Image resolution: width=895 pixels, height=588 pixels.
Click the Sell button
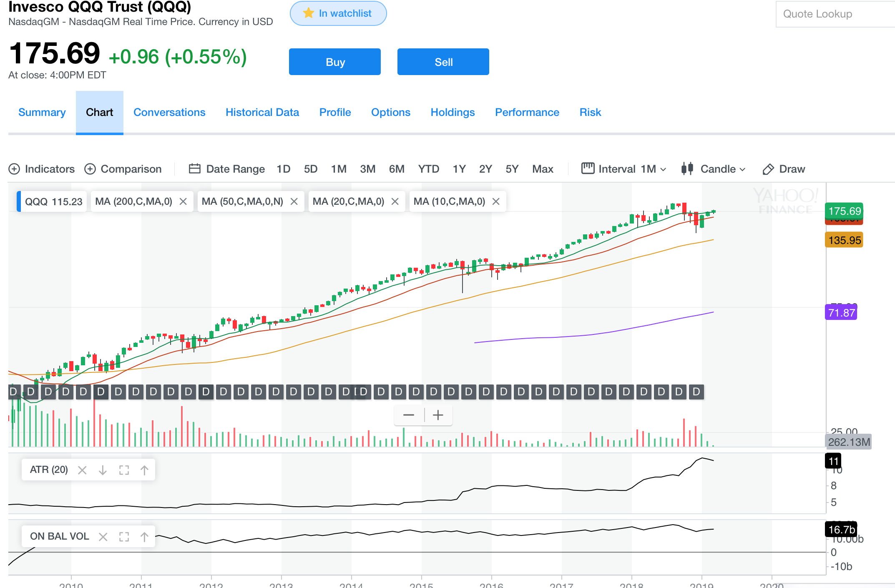coord(443,62)
